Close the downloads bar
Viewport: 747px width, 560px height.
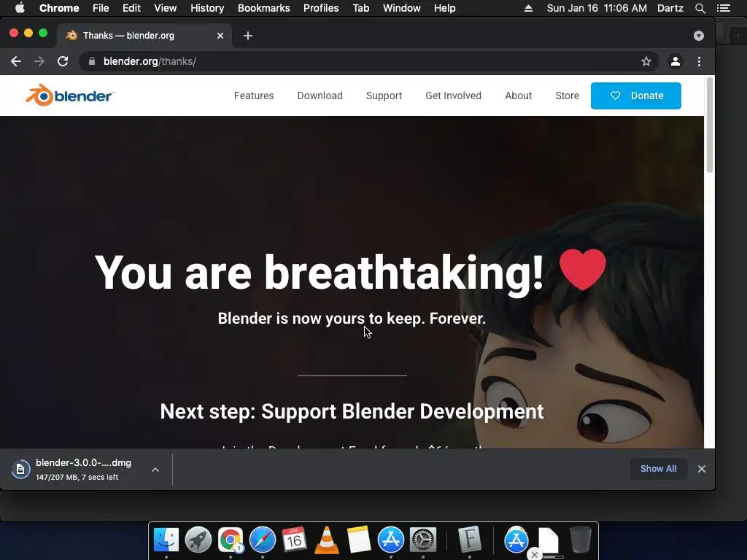(x=702, y=469)
